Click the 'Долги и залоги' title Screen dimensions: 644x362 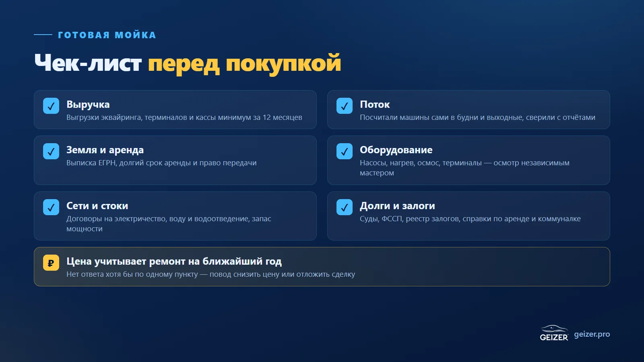[x=397, y=206]
